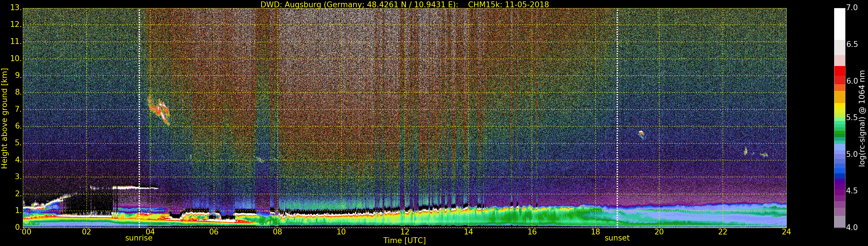Click the height tick label 11
The height and width of the screenshot is (246, 868).
coord(16,41)
